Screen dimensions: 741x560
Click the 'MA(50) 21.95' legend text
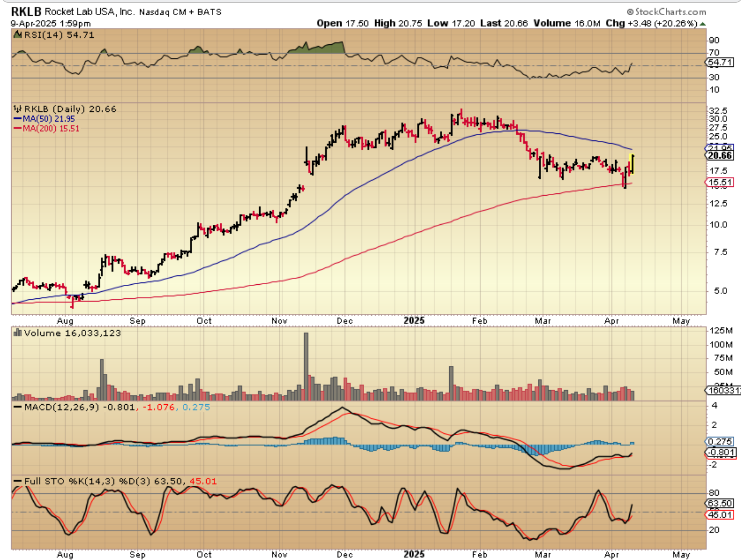49,118
